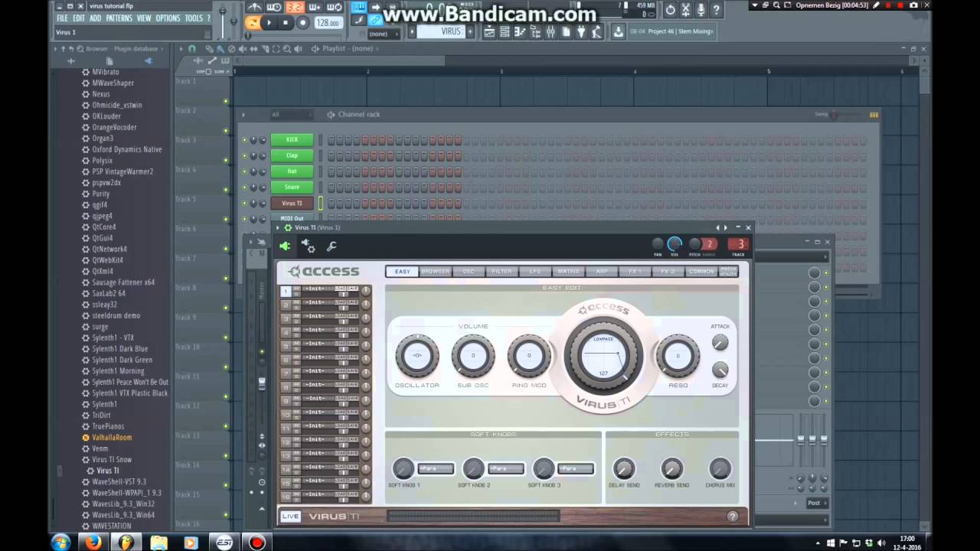Viewport: 980px width, 551px height.
Task: Switch to the ARP tab
Action: 602,272
